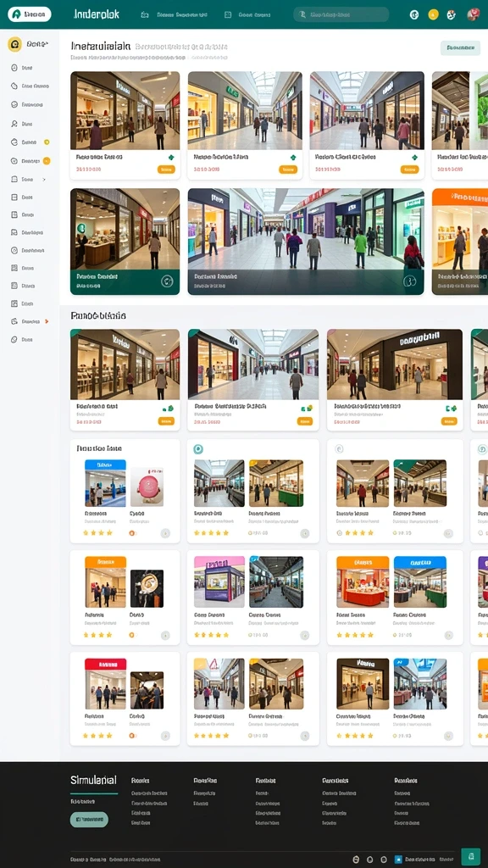This screenshot has width=488, height=868.
Task: Click the Simulanial footer logo
Action: (x=93, y=780)
